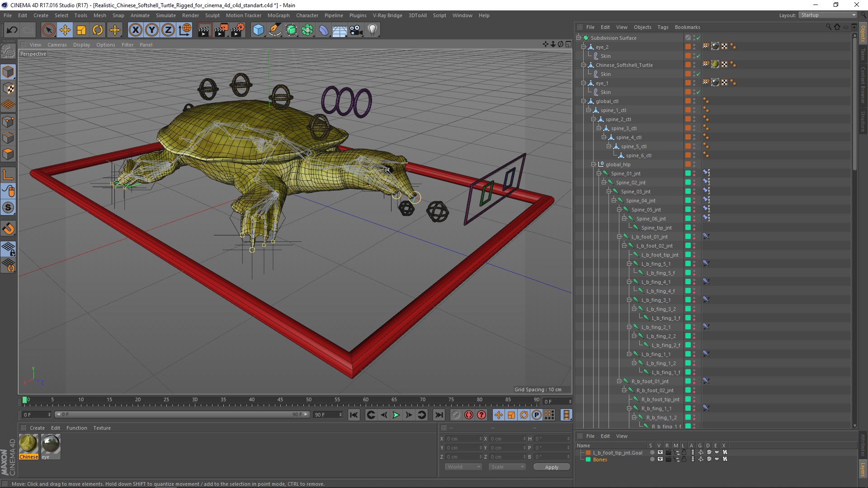This screenshot has width=868, height=488.
Task: Open the Character menu
Action: [x=307, y=15]
